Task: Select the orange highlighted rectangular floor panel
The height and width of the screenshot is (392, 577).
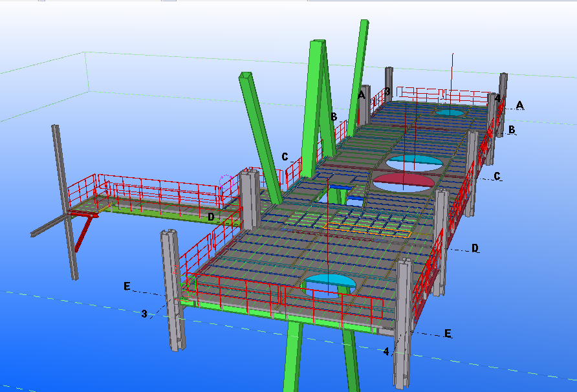Action: (367, 229)
